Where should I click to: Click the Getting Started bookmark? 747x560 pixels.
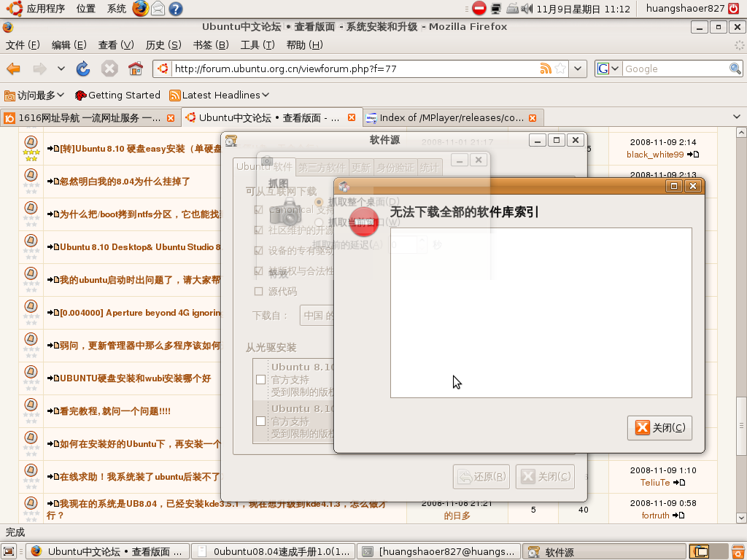coord(117,96)
